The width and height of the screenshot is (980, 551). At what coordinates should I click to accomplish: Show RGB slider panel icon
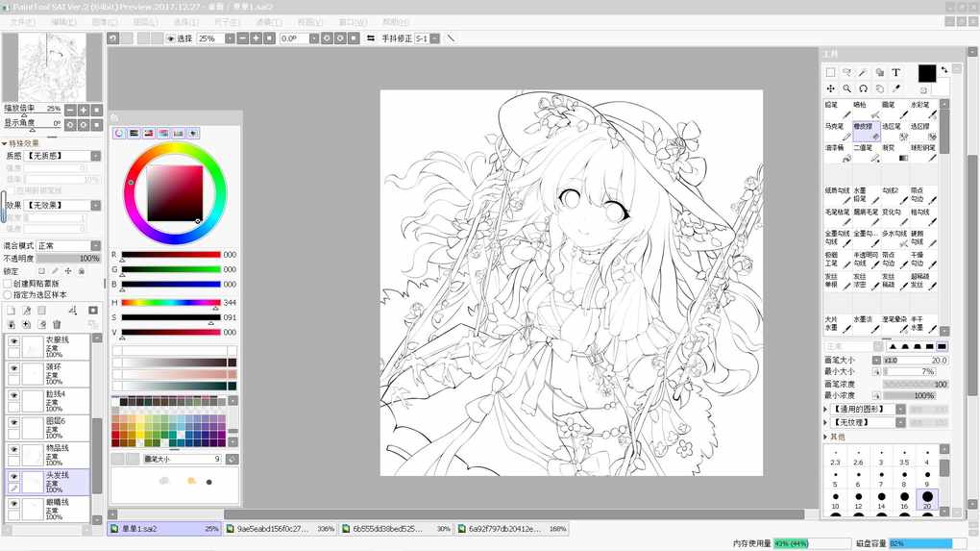(134, 134)
